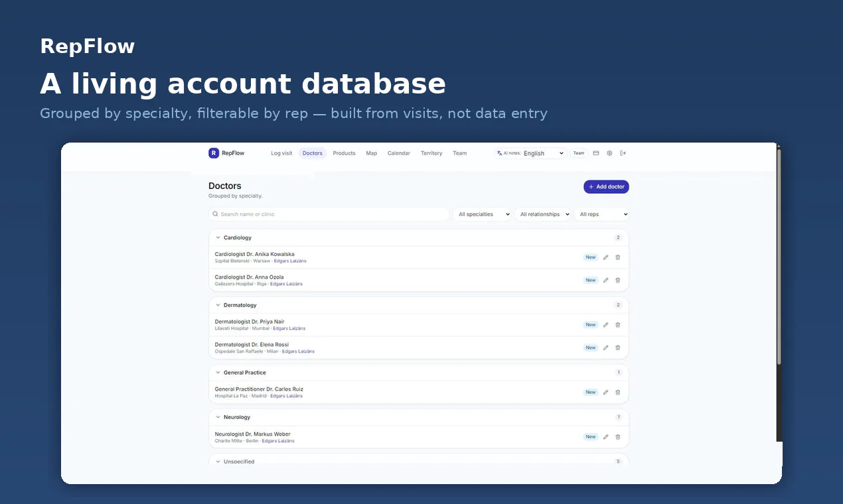
Task: Select "Neurologist Dr. Markus Weber" row text
Action: click(x=252, y=434)
